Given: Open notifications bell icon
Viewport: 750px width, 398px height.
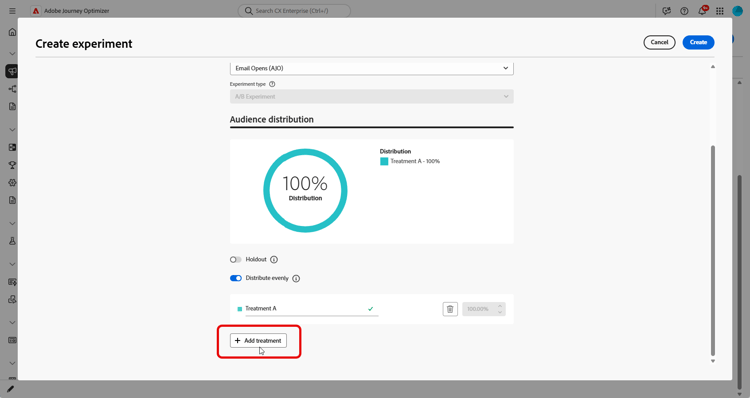Looking at the screenshot, I should click(702, 11).
